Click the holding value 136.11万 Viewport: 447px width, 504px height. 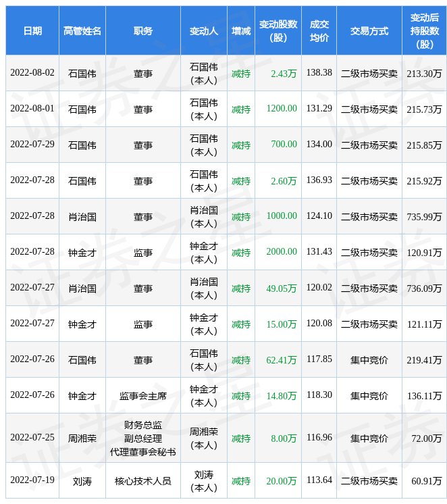(424, 396)
